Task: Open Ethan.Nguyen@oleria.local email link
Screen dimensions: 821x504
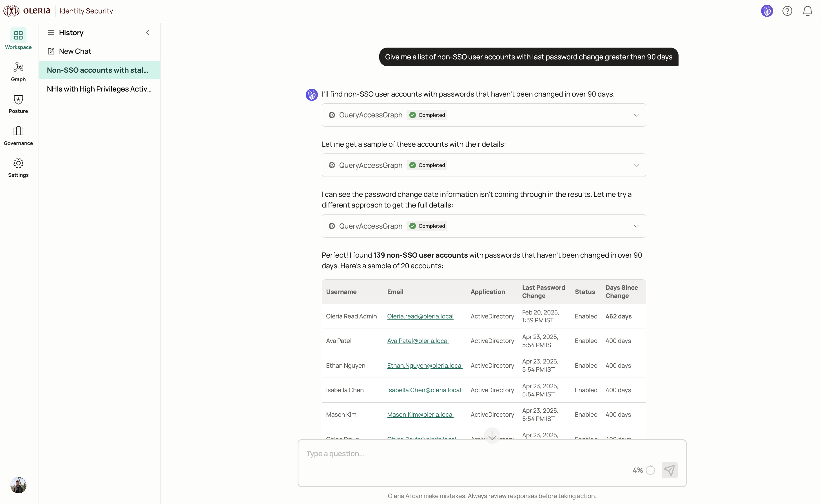Action: click(425, 365)
